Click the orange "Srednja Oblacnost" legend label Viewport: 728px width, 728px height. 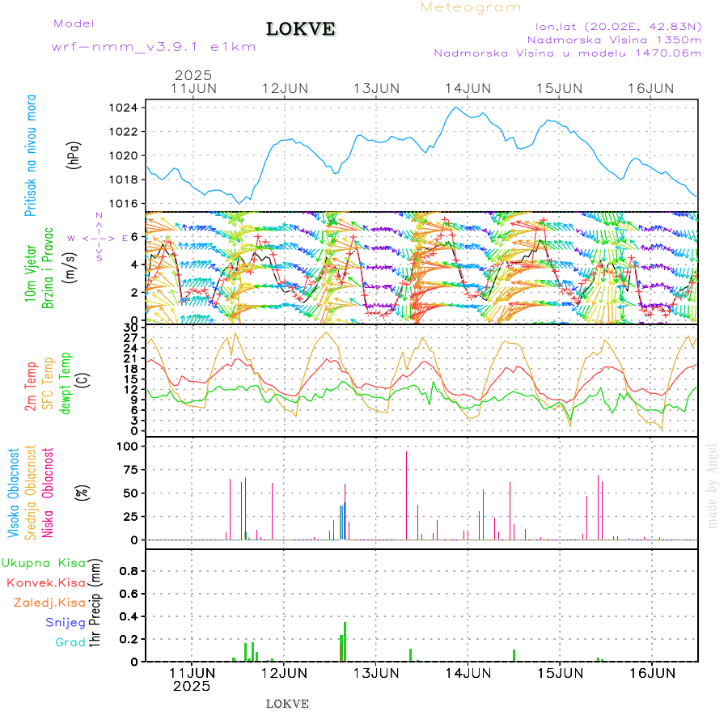(31, 493)
